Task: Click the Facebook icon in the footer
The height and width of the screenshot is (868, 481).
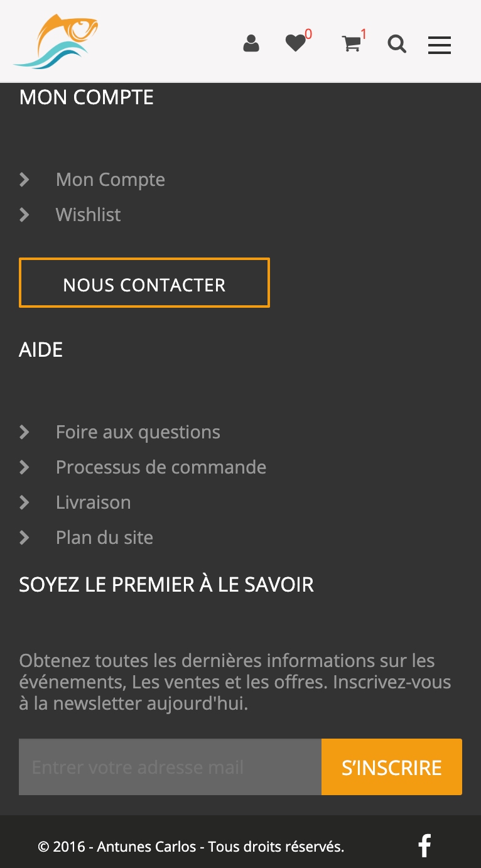Action: pyautogui.click(x=424, y=846)
